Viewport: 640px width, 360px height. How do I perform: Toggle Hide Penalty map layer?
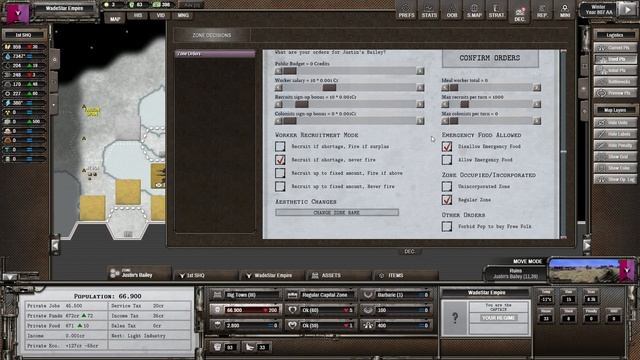point(615,145)
